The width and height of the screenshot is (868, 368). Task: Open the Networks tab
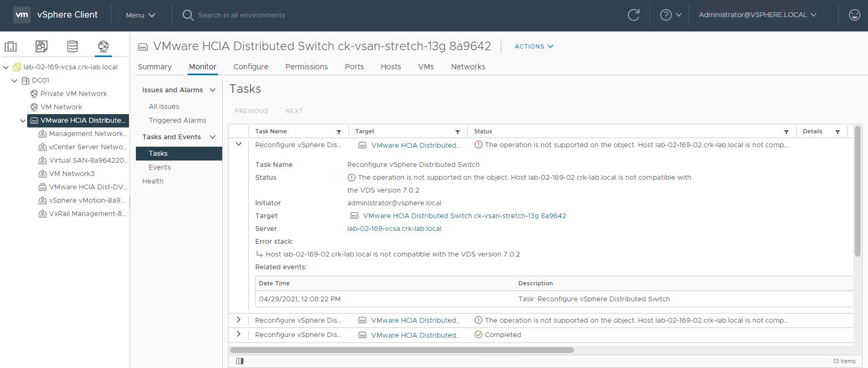pos(468,67)
